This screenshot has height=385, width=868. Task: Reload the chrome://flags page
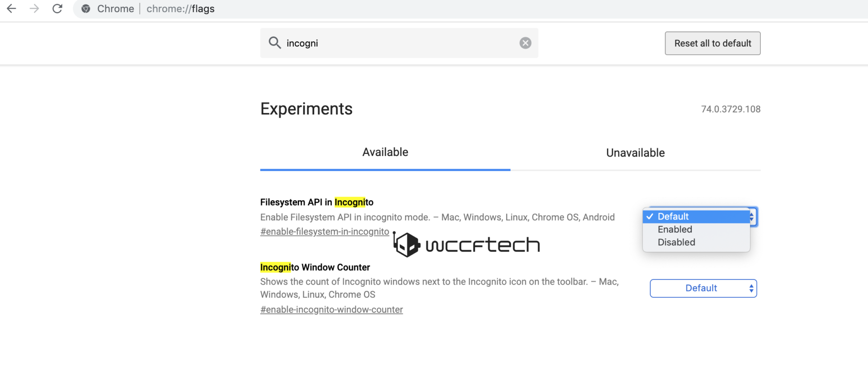[x=57, y=9]
